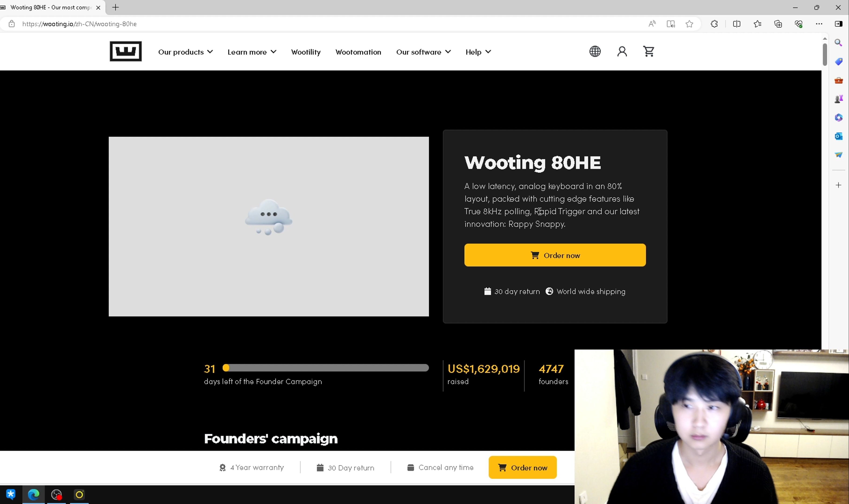849x504 pixels.
Task: Open sidebar Games chess icon
Action: (838, 99)
